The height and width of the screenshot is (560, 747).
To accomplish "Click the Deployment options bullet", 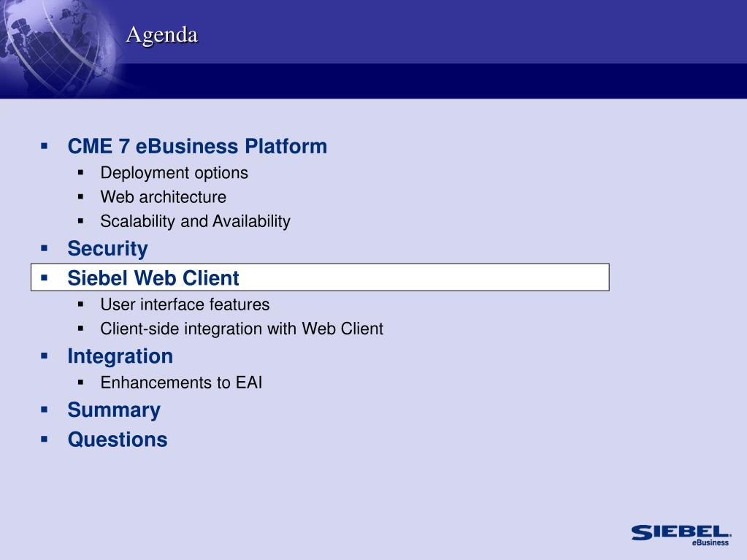I will click(x=174, y=173).
